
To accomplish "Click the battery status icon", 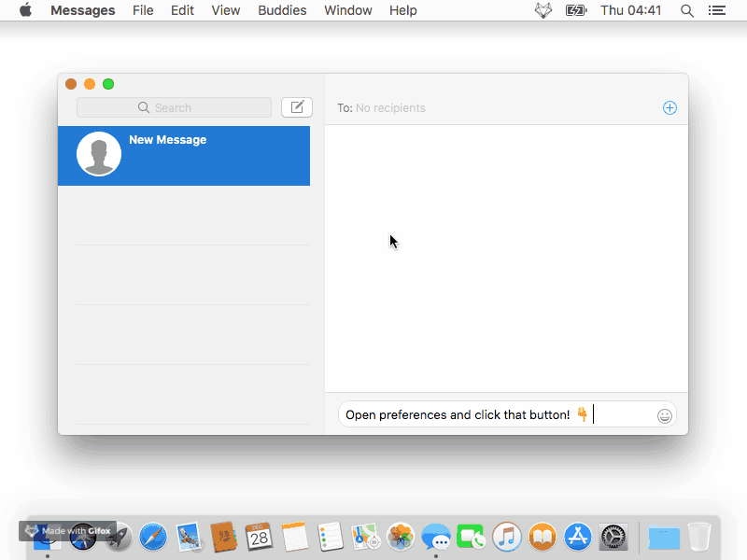I will pyautogui.click(x=576, y=10).
